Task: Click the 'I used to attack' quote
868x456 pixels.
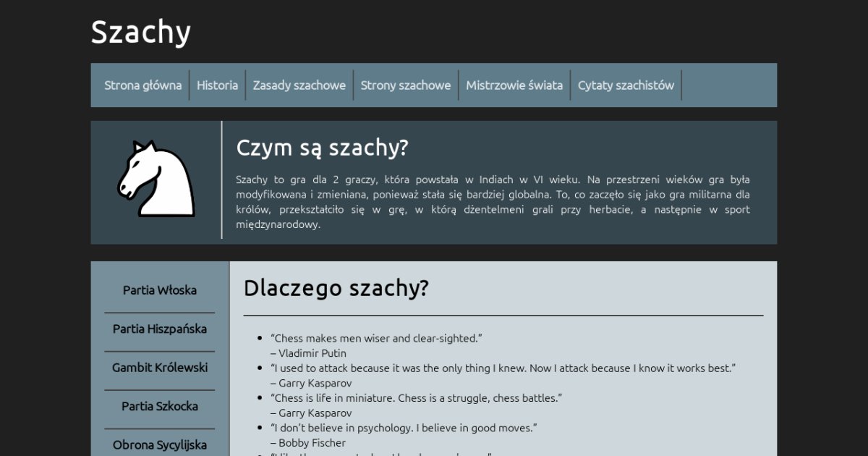Action: (503, 368)
